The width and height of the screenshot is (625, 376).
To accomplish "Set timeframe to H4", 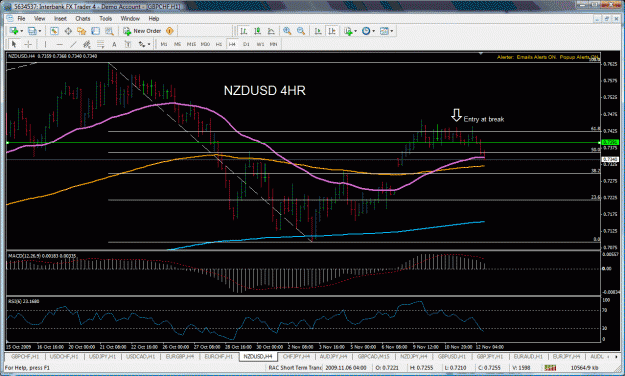I will (x=232, y=44).
